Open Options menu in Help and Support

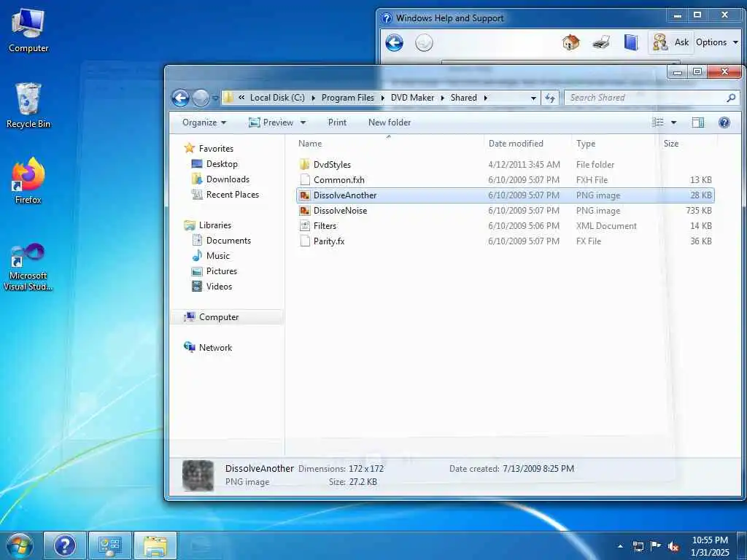[716, 42]
